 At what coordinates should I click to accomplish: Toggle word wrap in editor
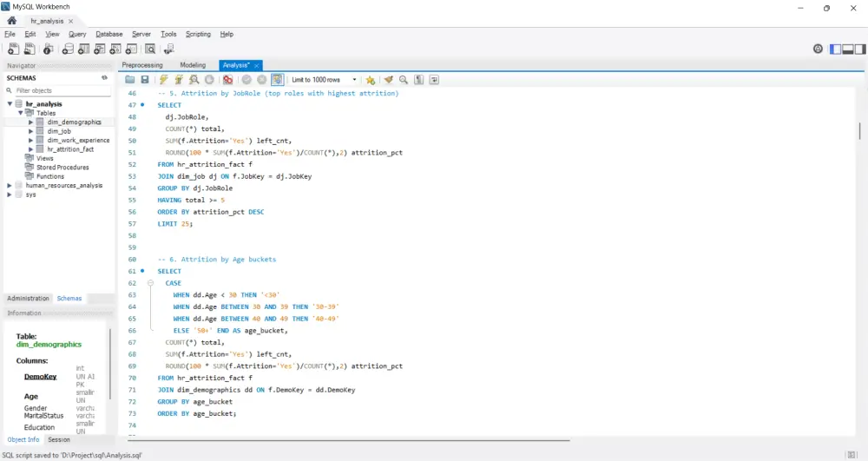point(435,80)
